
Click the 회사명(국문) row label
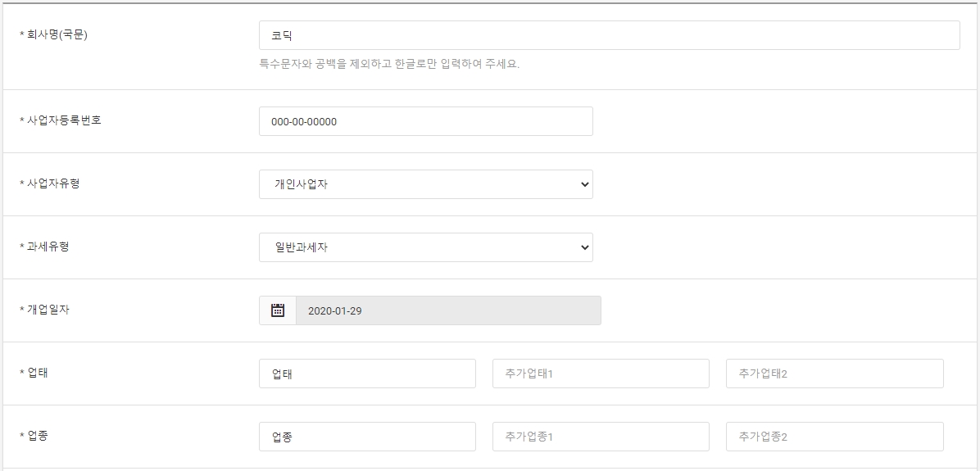tap(54, 34)
